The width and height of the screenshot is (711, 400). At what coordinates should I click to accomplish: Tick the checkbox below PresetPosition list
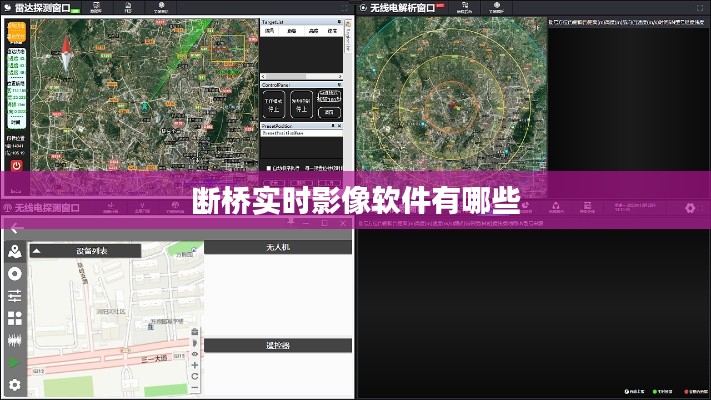coord(269,168)
